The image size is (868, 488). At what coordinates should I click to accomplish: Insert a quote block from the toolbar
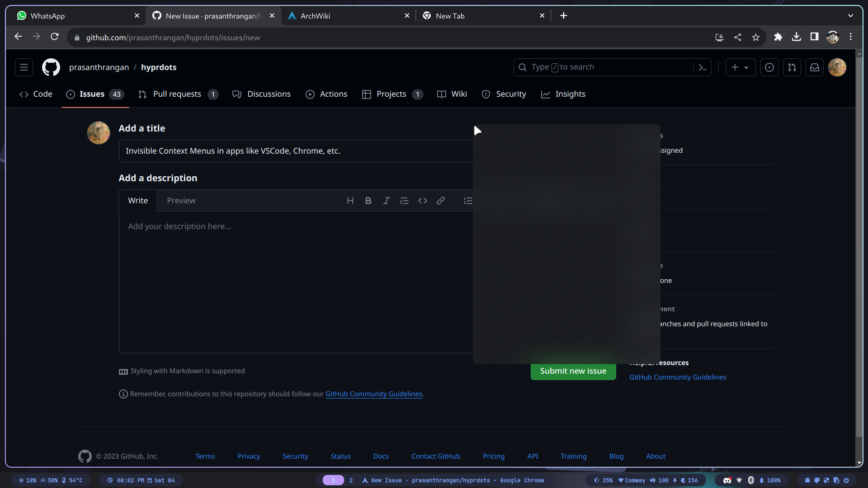pos(405,201)
